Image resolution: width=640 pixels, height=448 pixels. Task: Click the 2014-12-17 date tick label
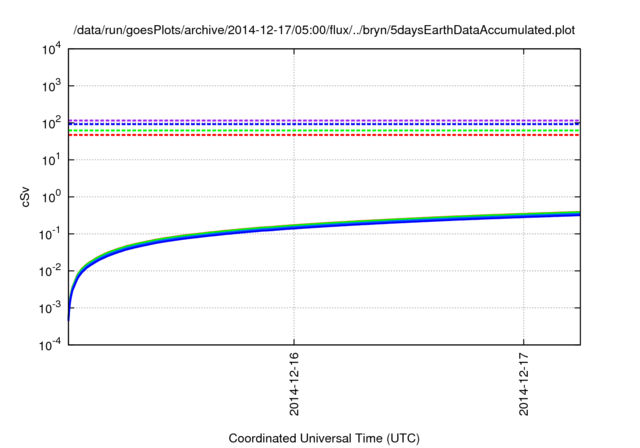point(523,384)
